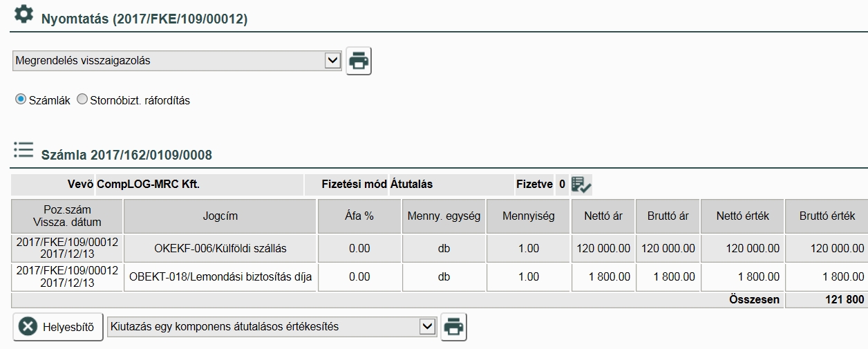The height and width of the screenshot is (349, 868).
Task: Click the Áfa % column header
Action: click(x=359, y=216)
